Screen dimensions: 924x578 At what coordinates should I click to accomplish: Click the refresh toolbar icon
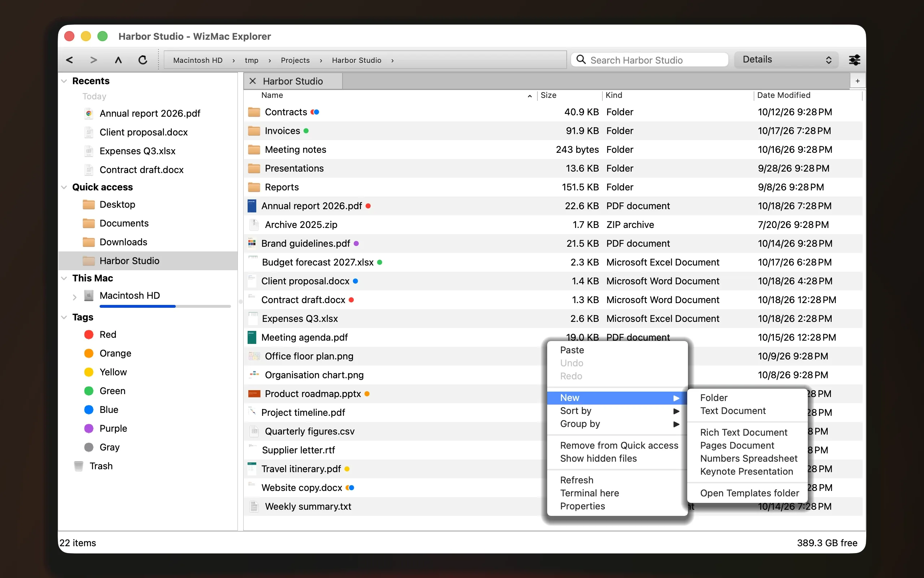(143, 60)
